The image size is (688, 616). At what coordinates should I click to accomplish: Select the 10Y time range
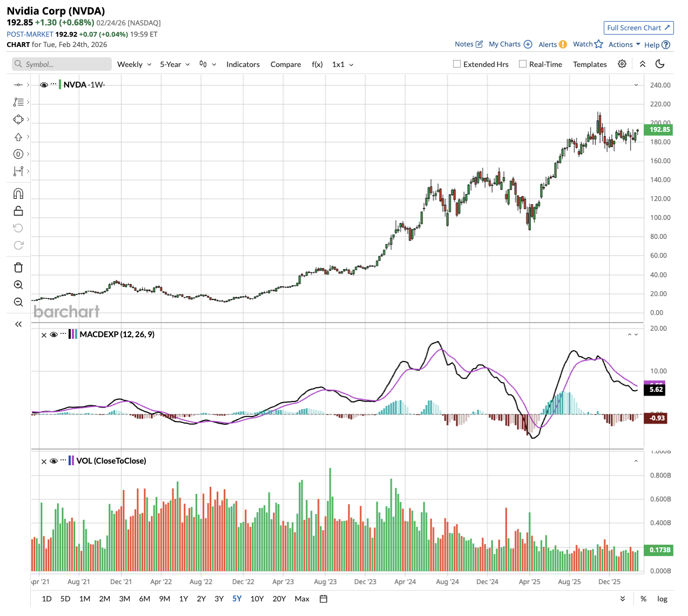point(257,599)
